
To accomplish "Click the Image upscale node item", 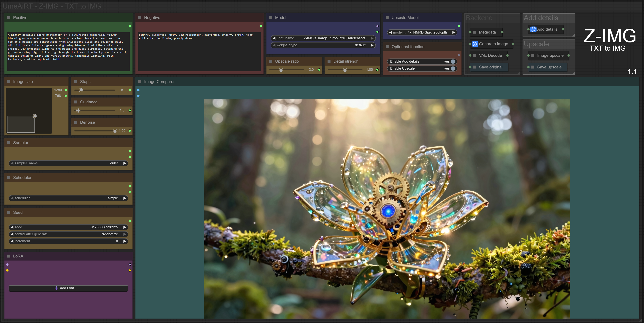I will click(x=550, y=55).
